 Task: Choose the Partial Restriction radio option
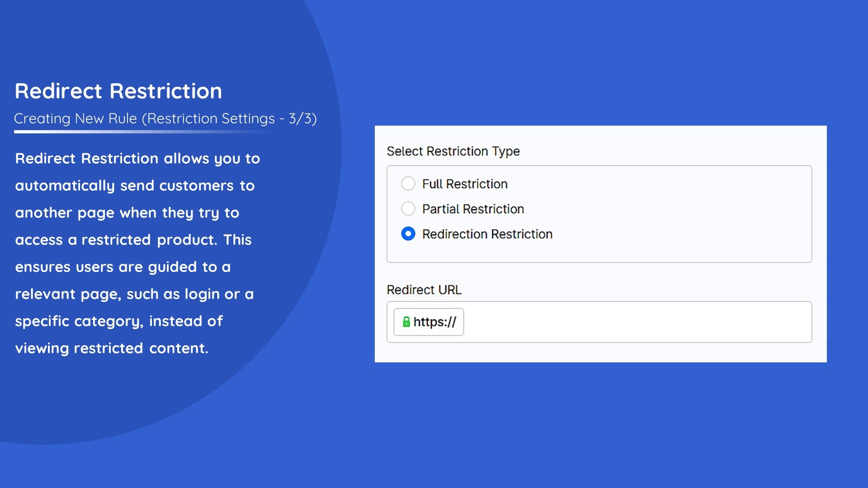(408, 209)
